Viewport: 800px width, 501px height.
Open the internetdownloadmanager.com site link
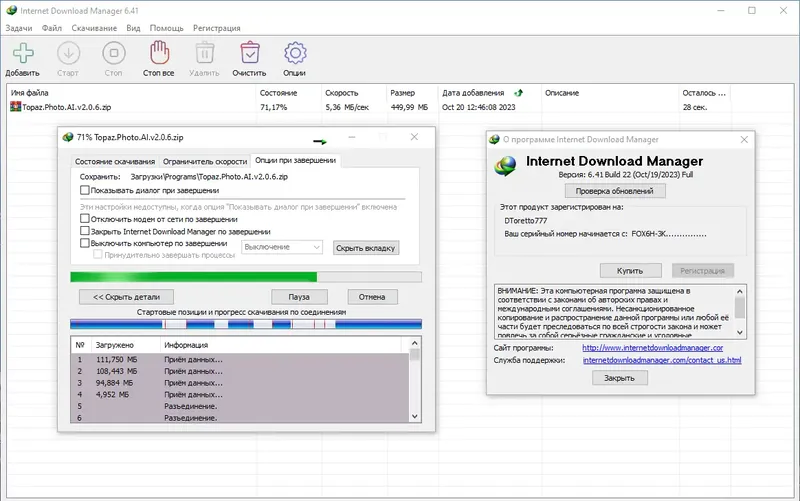653,347
